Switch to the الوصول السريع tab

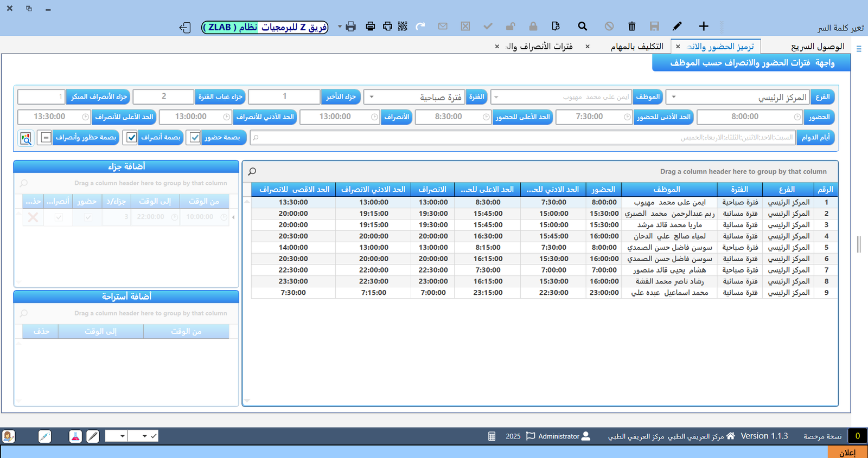tap(817, 47)
